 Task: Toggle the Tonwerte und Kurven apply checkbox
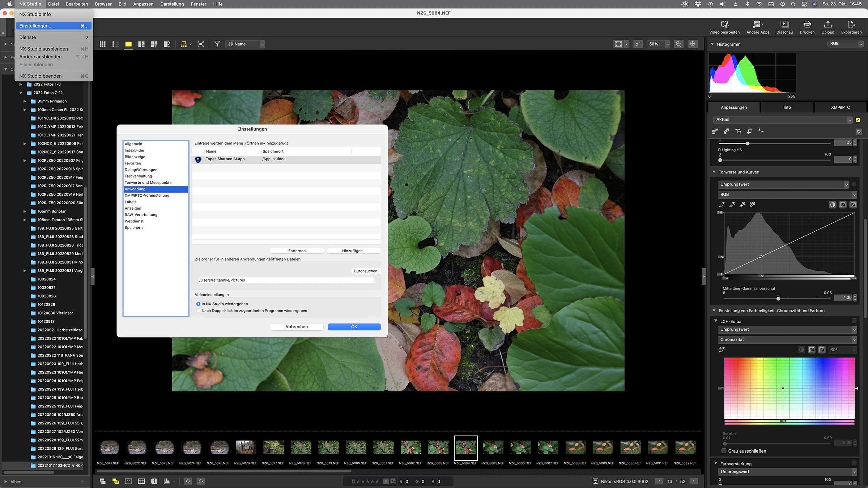(854, 184)
